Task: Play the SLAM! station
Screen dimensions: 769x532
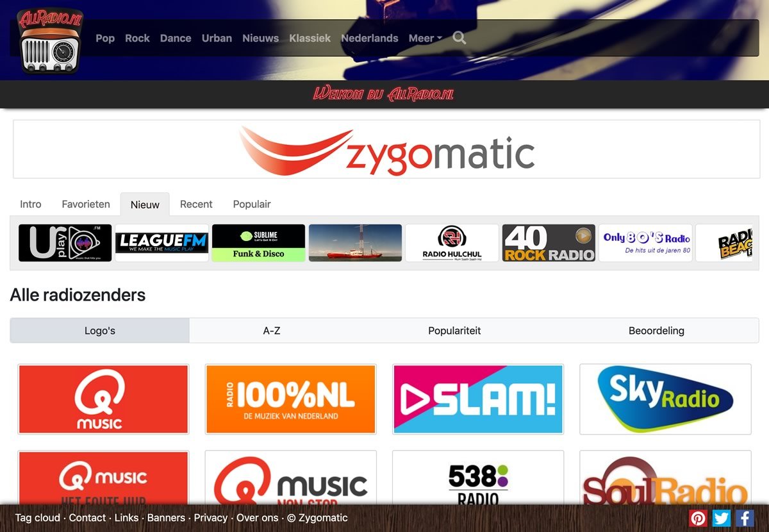Action: tap(478, 399)
